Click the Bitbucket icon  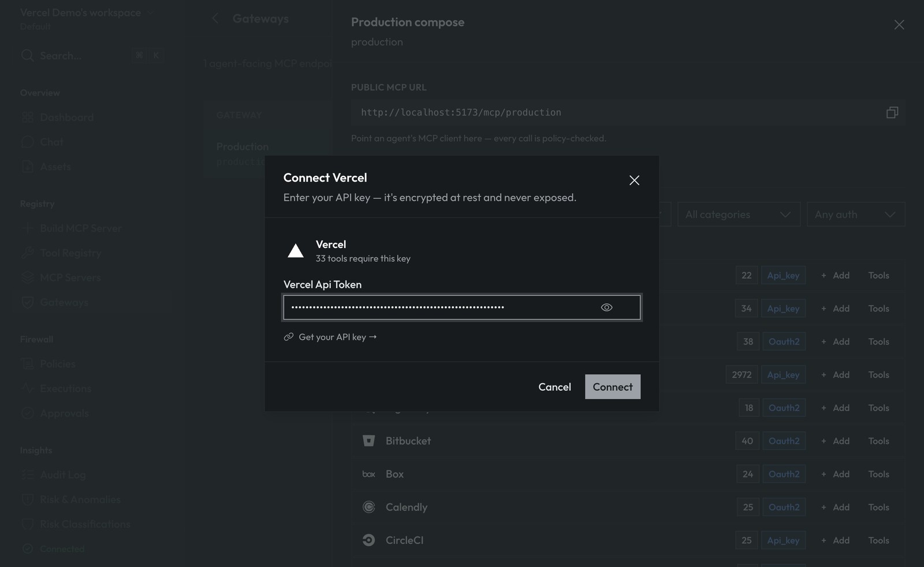click(368, 441)
